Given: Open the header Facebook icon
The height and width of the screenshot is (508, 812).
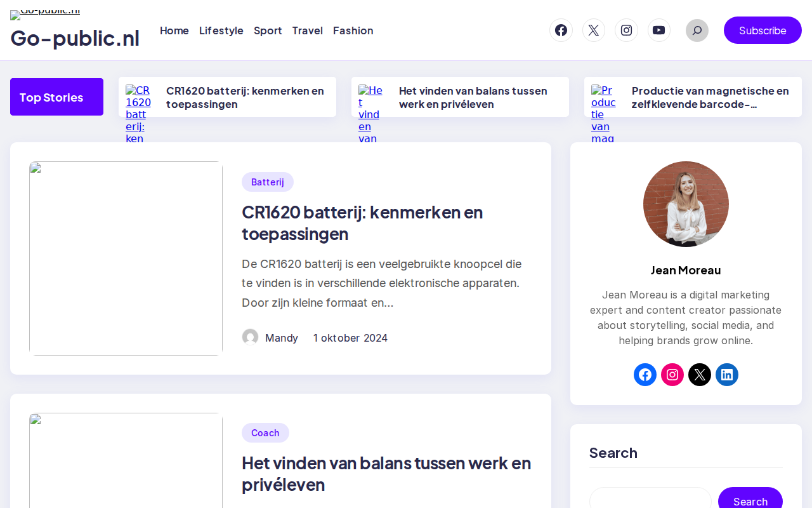Looking at the screenshot, I should coord(561,30).
